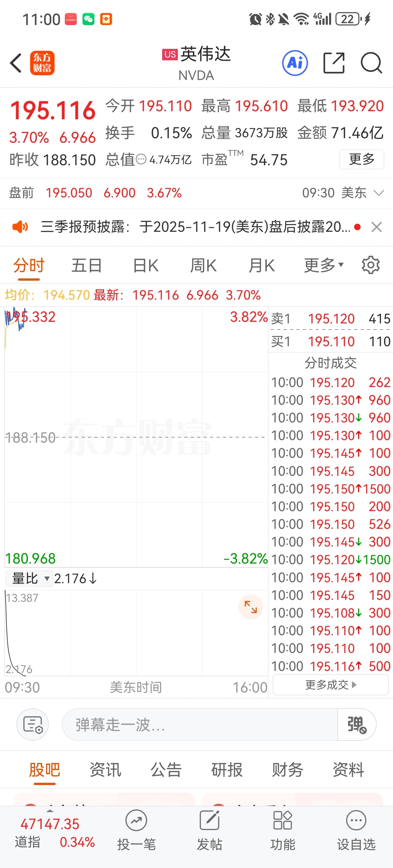Tap the Huawei status bar notification icon
The height and width of the screenshot is (868, 393).
click(71, 19)
